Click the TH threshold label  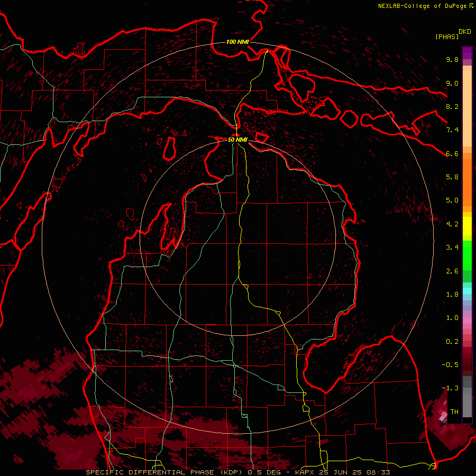[x=454, y=412]
